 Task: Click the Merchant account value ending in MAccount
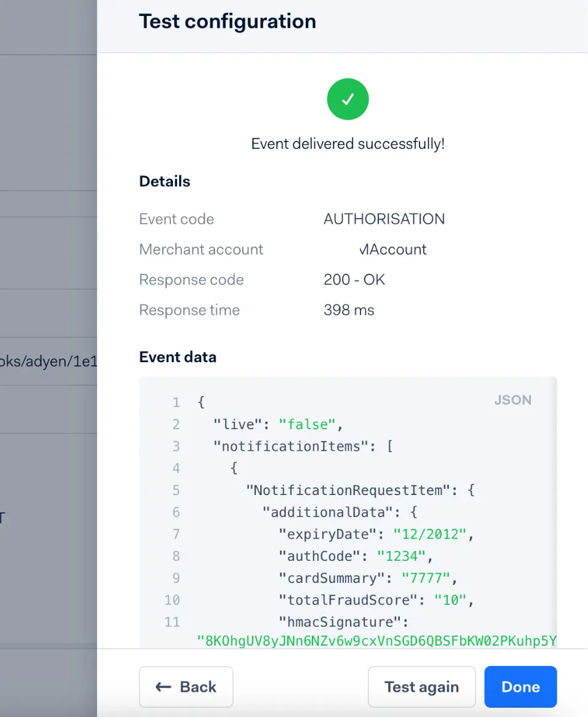pyautogui.click(x=392, y=249)
